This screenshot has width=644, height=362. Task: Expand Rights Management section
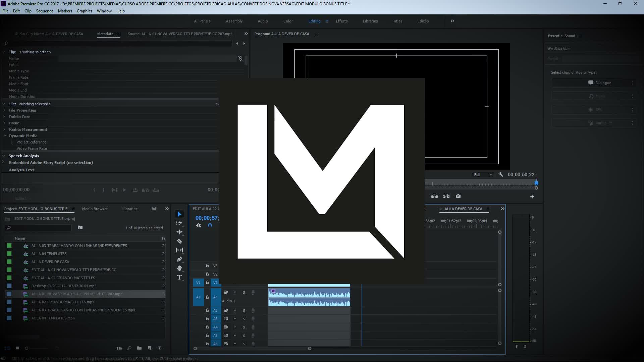pos(4,129)
